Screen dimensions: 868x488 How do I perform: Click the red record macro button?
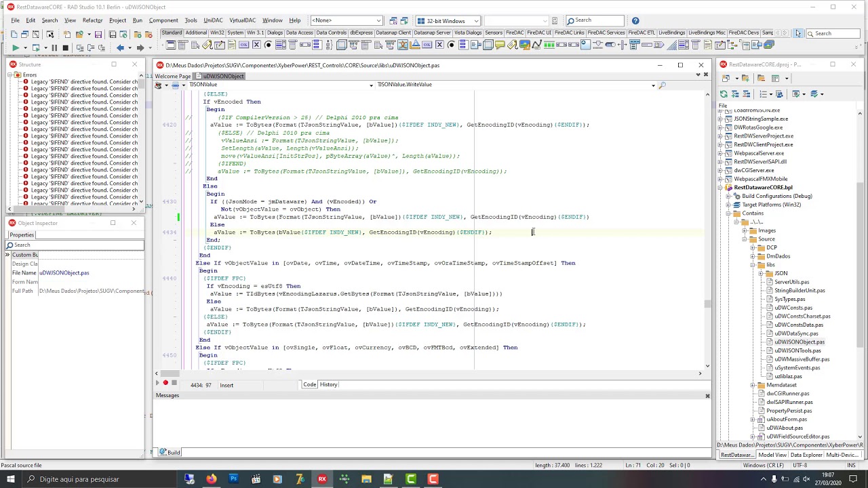165,383
